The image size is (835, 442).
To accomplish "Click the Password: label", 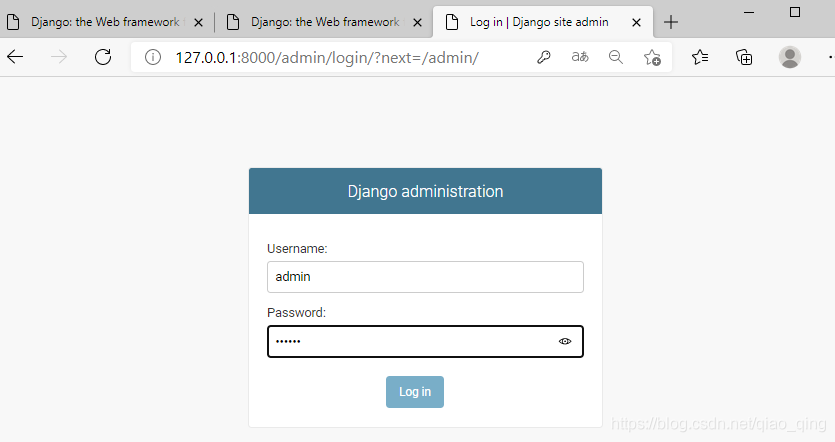I will (x=296, y=313).
